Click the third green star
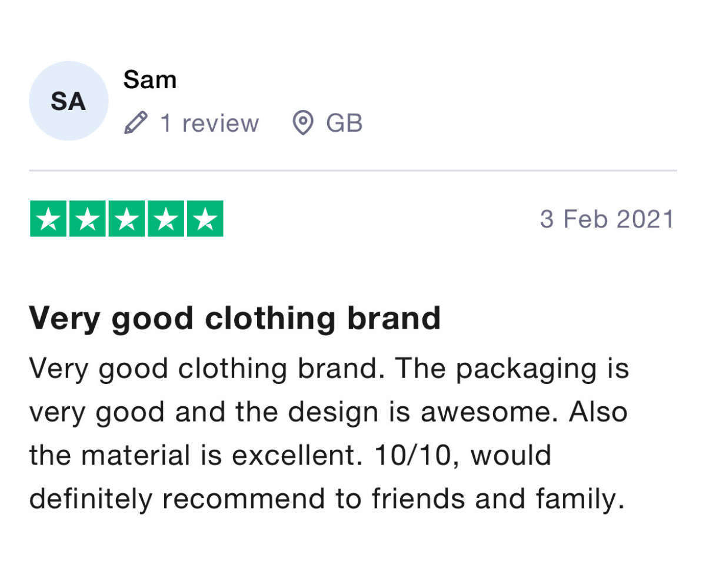Screen dimensions: 706x588 click(x=126, y=219)
